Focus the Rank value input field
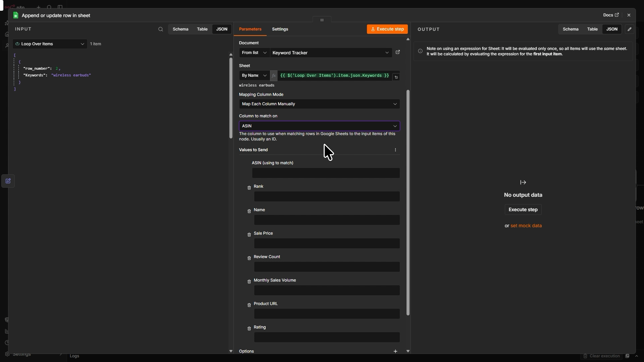This screenshot has width=644, height=362. click(x=327, y=197)
